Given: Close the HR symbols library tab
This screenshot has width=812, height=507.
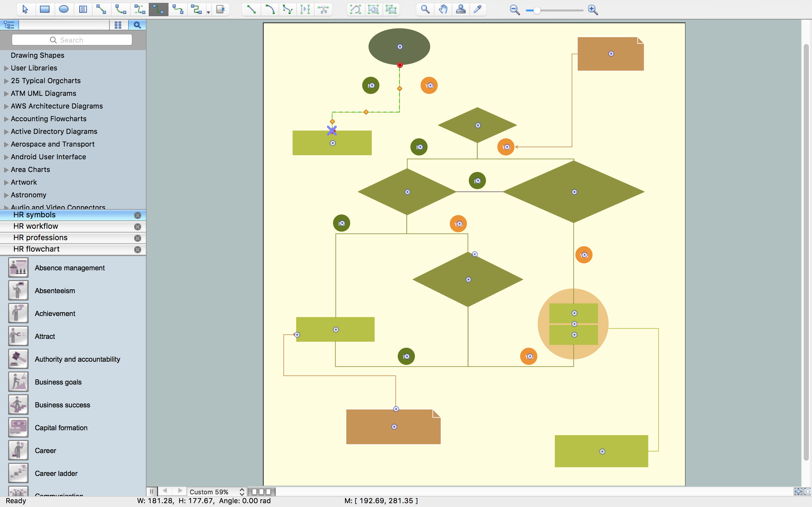Looking at the screenshot, I should 137,215.
